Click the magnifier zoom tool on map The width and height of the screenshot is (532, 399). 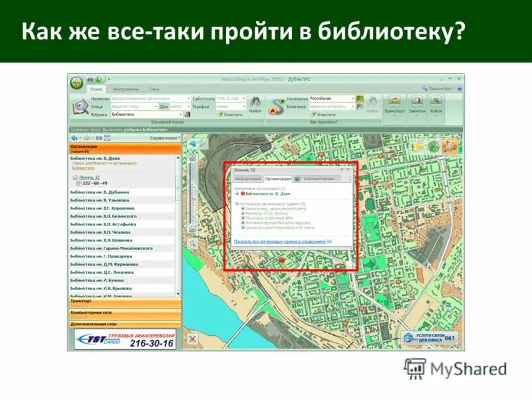192,243
